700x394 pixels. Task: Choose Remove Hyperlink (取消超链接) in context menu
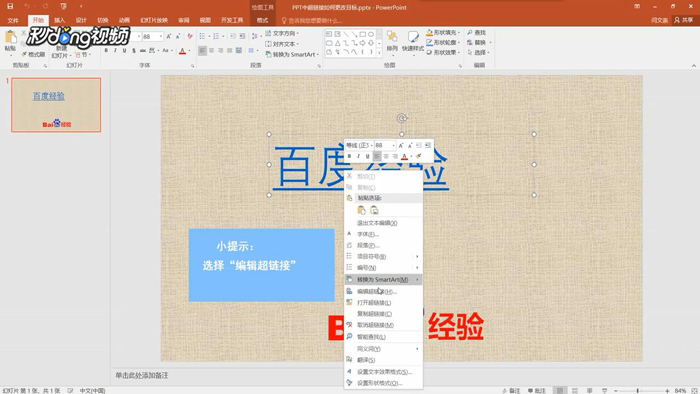[383, 325]
